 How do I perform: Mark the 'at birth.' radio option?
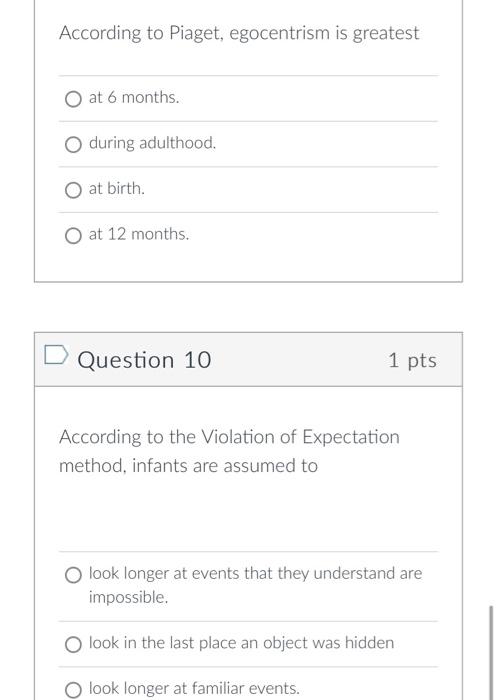[73, 190]
